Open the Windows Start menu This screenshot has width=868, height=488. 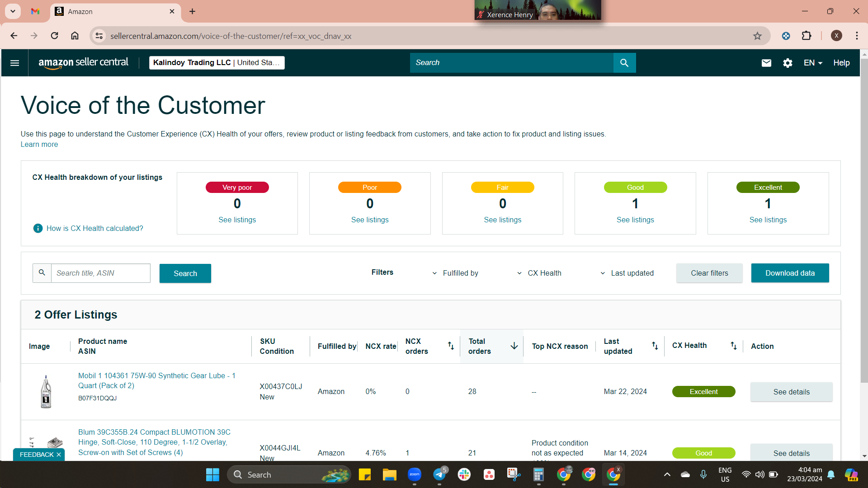(x=212, y=474)
